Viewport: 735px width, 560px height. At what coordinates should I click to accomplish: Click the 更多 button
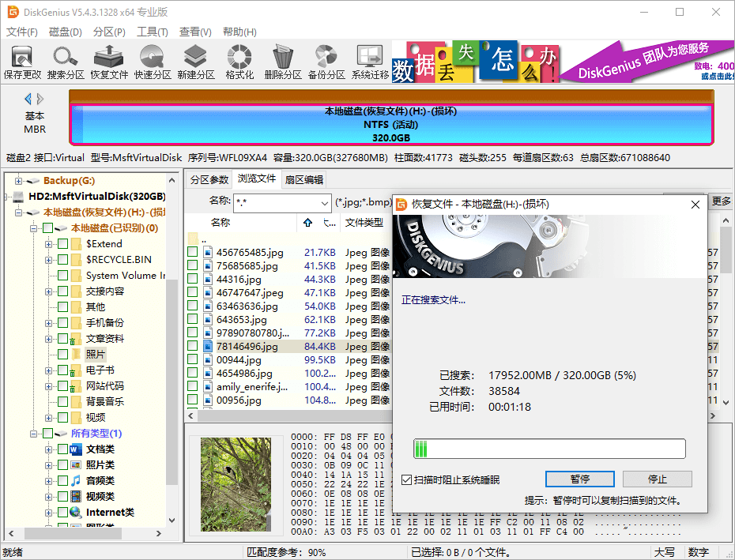721,201
